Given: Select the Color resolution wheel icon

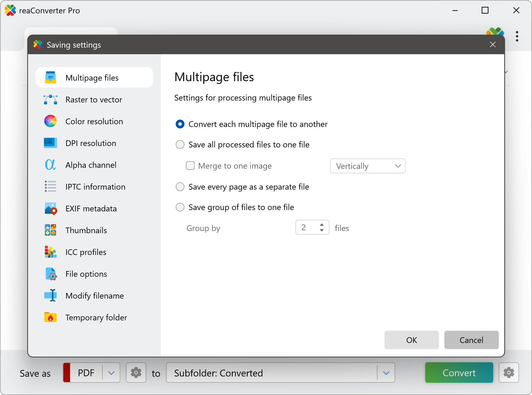Looking at the screenshot, I should [50, 121].
